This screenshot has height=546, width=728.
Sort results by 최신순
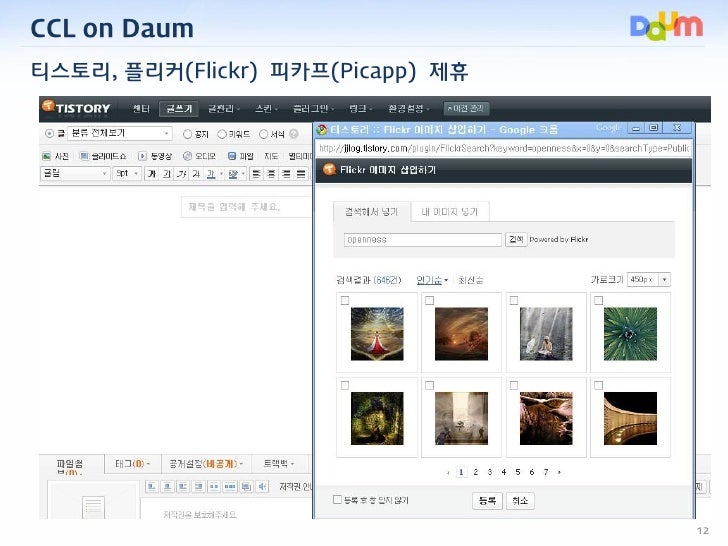click(x=470, y=280)
